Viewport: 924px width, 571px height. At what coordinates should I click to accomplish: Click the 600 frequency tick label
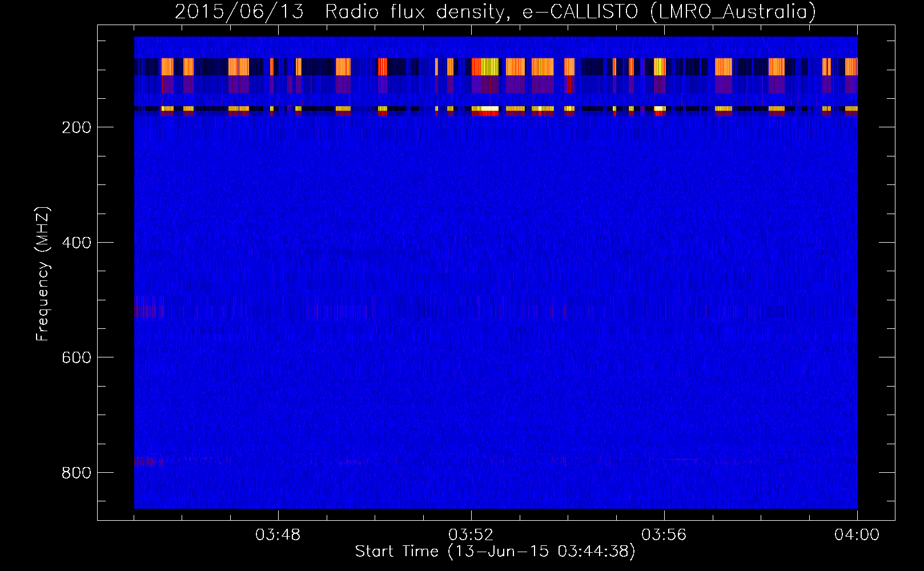(76, 357)
